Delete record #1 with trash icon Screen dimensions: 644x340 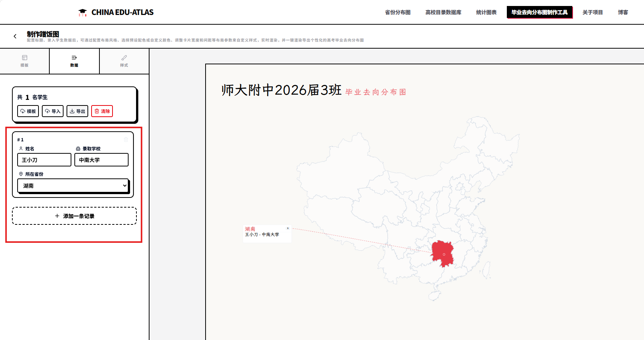126,140
